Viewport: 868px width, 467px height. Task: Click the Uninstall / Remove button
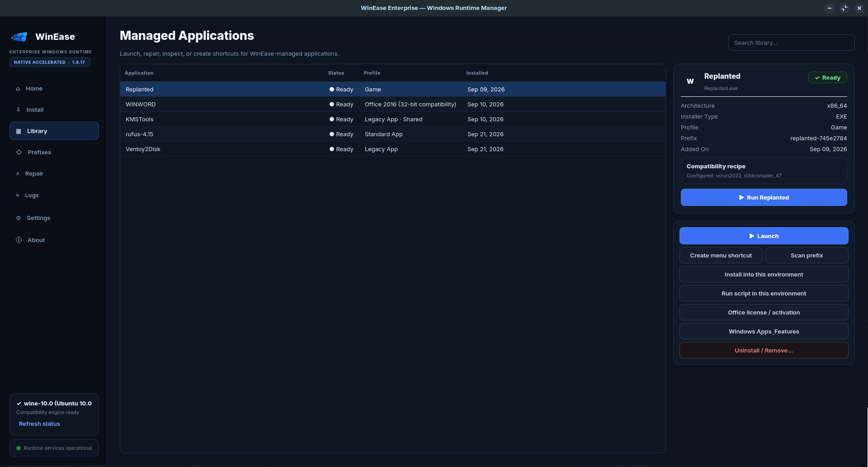point(764,350)
